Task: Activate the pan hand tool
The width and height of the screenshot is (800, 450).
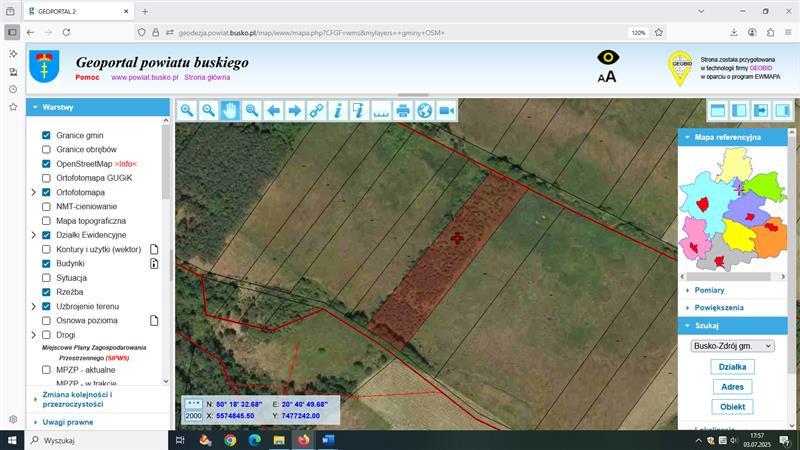Action: [x=230, y=110]
